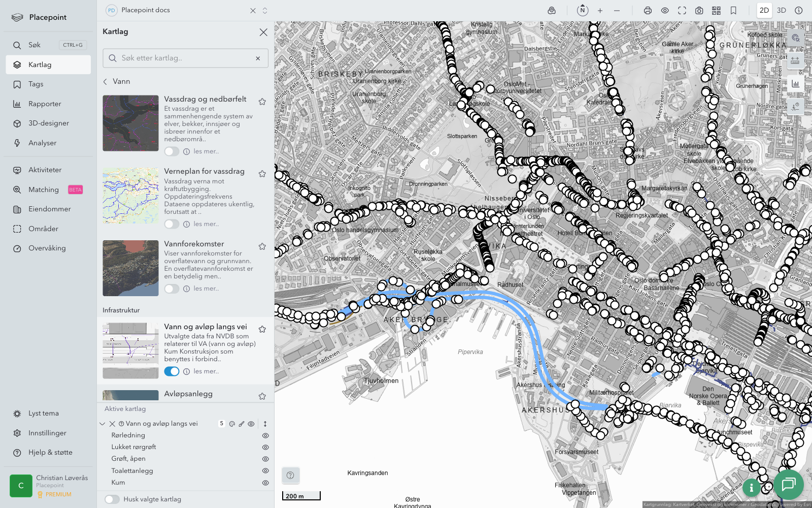Screen dimensions: 812x508
Task: Click the bookmark icon in top toolbar
Action: (733, 11)
